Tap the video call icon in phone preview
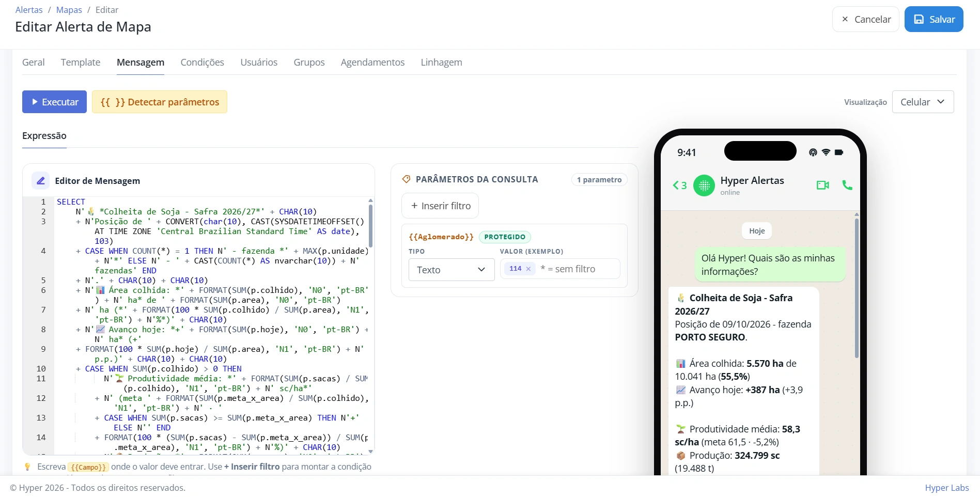 [822, 185]
